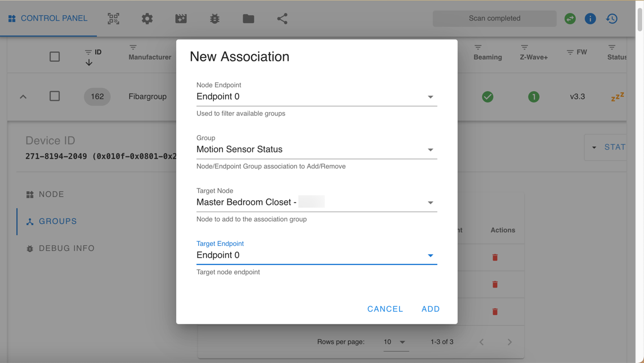The width and height of the screenshot is (644, 363).
Task: Toggle the select-all checkbox in the table header
Action: [54, 56]
